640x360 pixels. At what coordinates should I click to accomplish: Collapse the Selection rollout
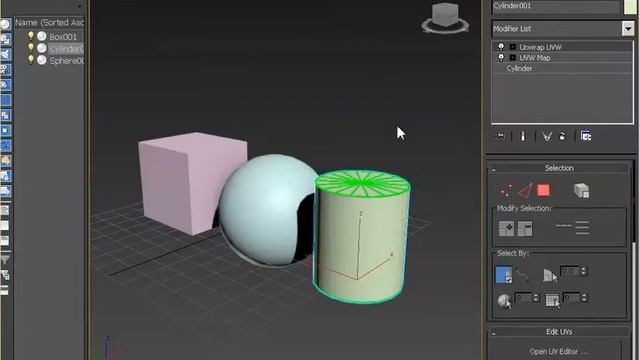pyautogui.click(x=559, y=168)
